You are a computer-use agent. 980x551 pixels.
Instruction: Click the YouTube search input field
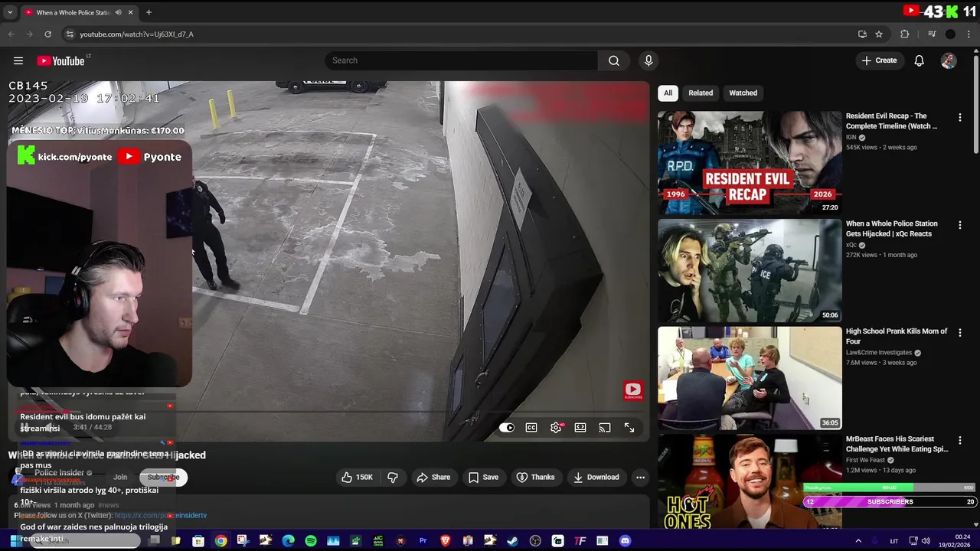pyautogui.click(x=462, y=60)
